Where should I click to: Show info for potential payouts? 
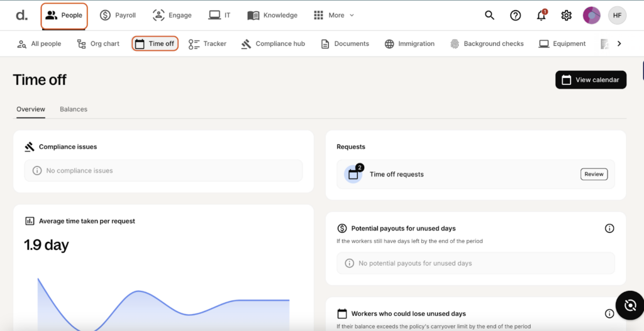609,228
